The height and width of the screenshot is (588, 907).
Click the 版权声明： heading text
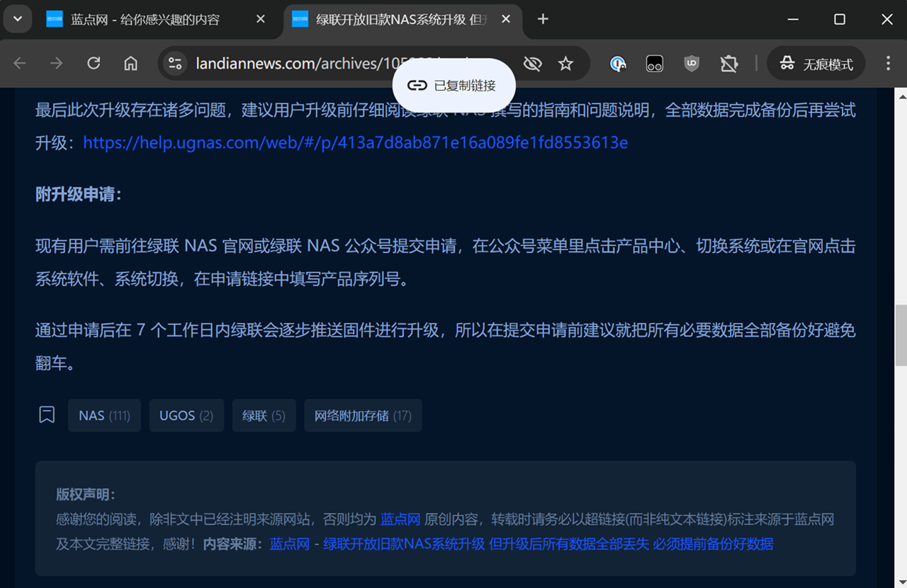pos(85,494)
